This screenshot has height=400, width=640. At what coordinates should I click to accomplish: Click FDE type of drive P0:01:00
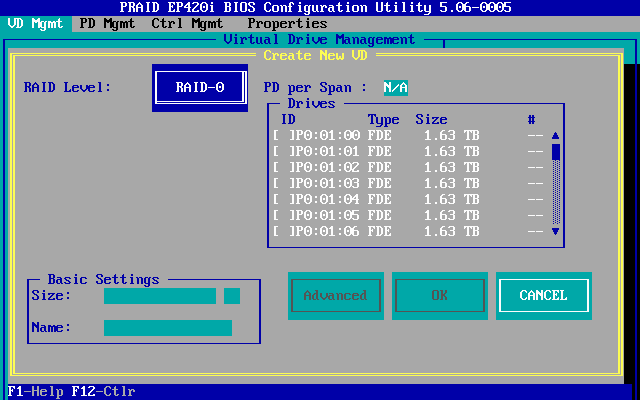click(379, 136)
